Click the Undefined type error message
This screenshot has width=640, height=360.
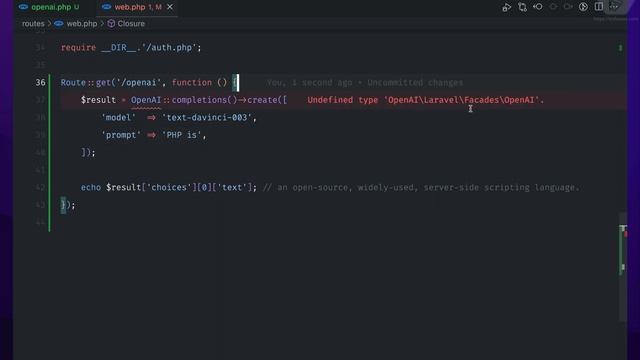pyautogui.click(x=426, y=100)
